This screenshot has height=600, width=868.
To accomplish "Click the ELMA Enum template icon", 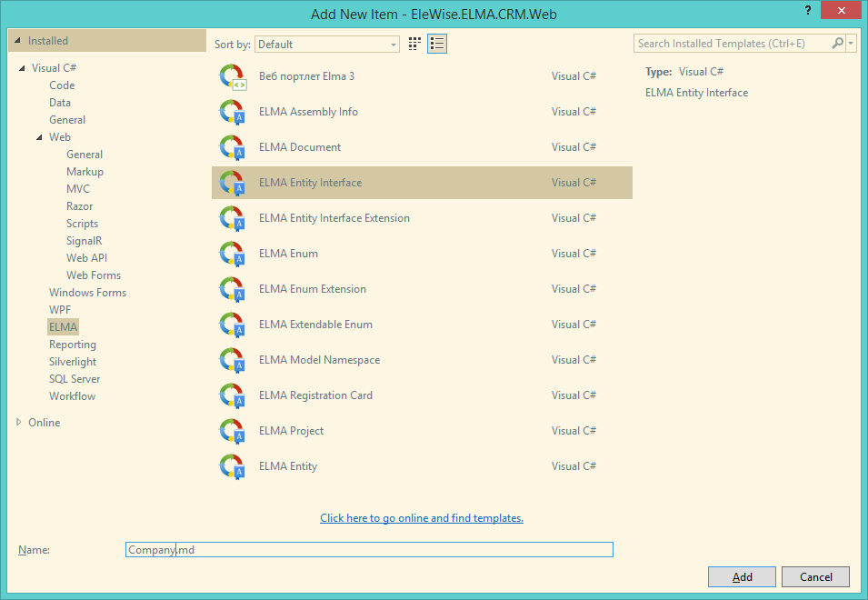I will point(233,254).
